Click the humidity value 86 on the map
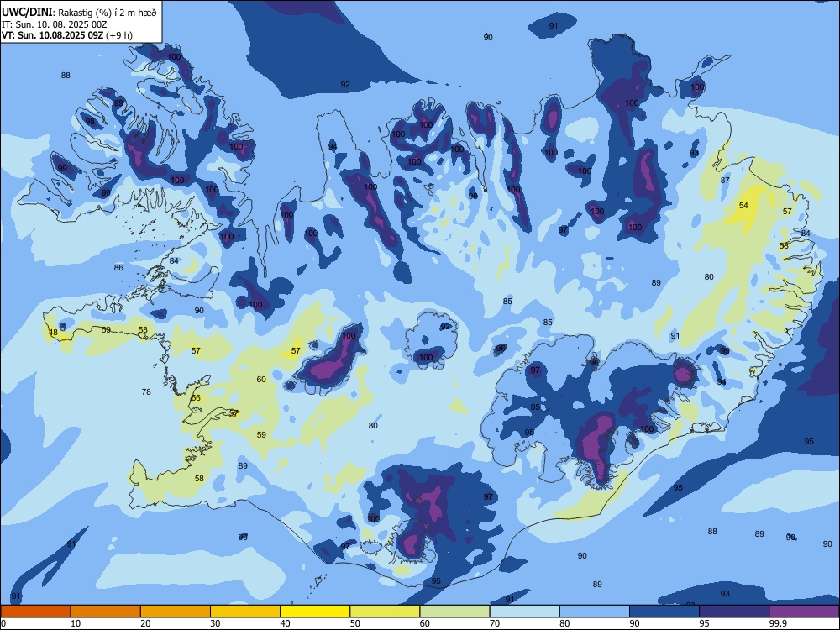 click(118, 268)
